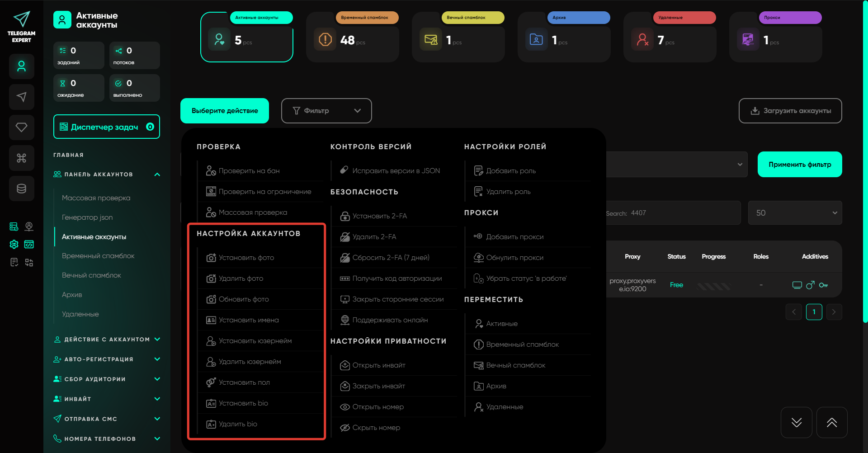Click the key icon in Additives column
The image size is (868, 453).
click(x=823, y=285)
